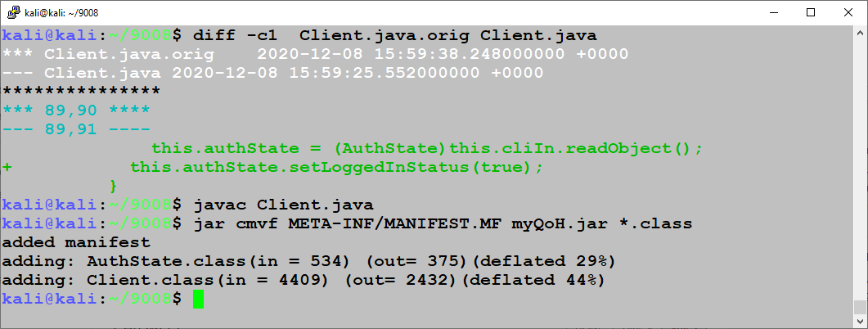This screenshot has width=868, height=329.
Task: Click the diff -c1 command line
Action: [x=299, y=36]
